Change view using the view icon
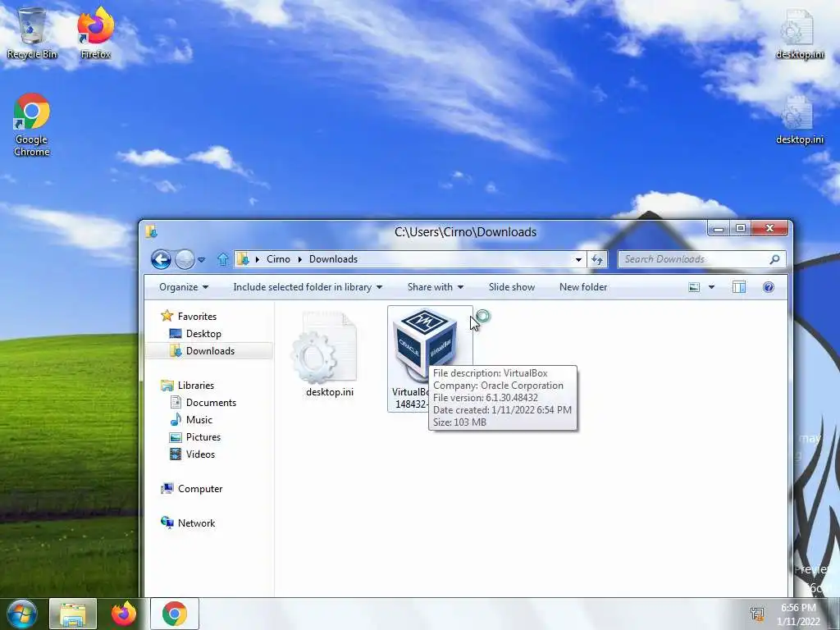Viewport: 840px width, 630px height. coord(694,287)
